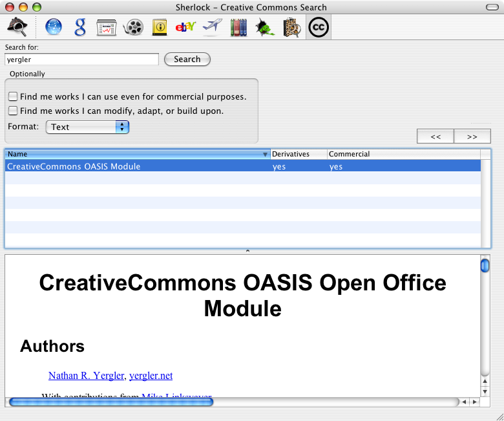The image size is (504, 421).
Task: Click the preview scroll down arrow
Action: tap(485, 391)
